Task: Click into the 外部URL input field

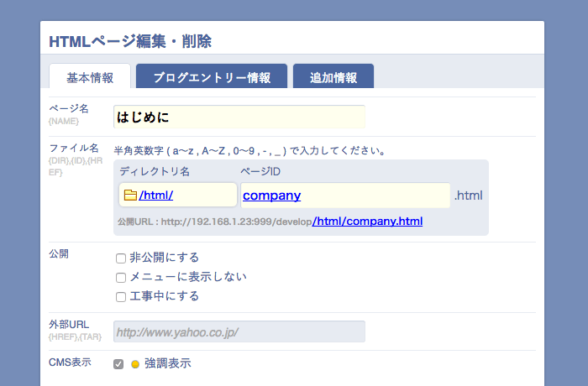Action: click(239, 331)
